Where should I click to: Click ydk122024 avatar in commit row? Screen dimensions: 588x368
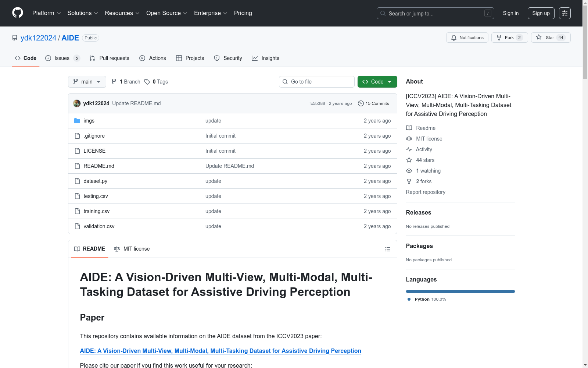pyautogui.click(x=77, y=103)
